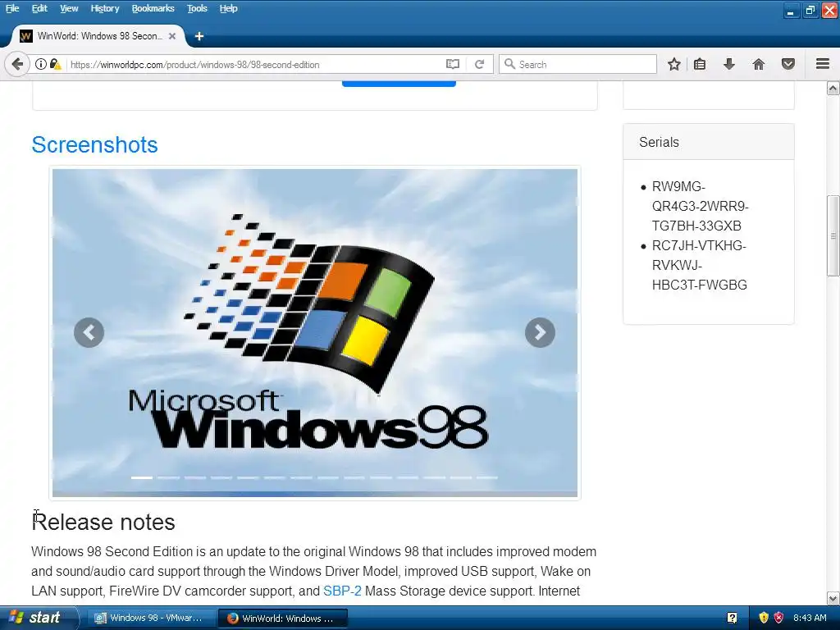Select the WinWorld: Windows 98 tab
The image size is (840, 630).
tap(98, 36)
